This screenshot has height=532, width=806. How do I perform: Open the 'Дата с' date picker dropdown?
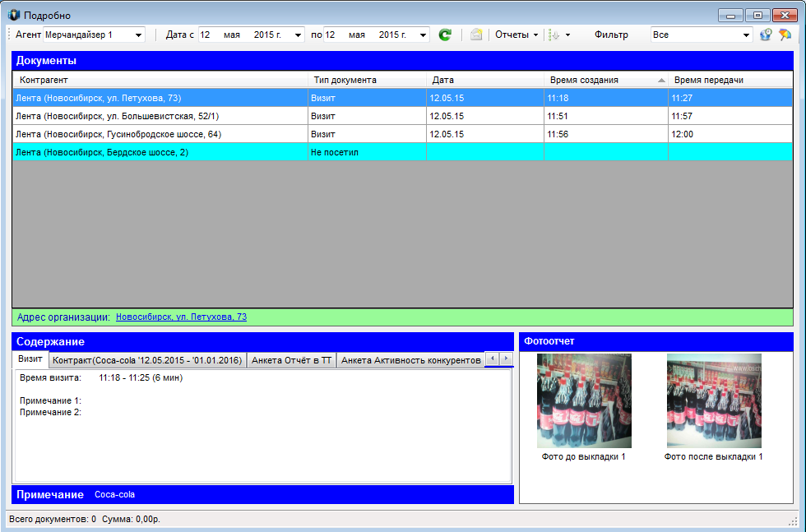[298, 35]
